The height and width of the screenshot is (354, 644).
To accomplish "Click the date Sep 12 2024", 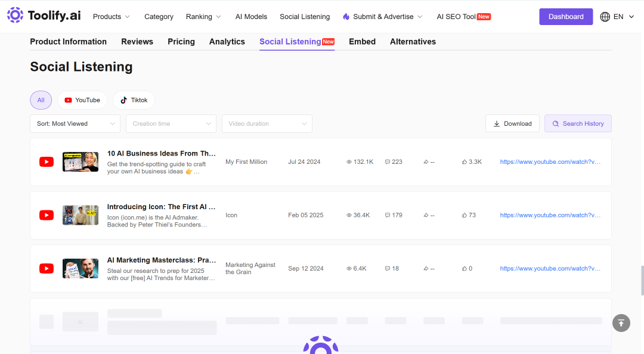I will tap(305, 269).
